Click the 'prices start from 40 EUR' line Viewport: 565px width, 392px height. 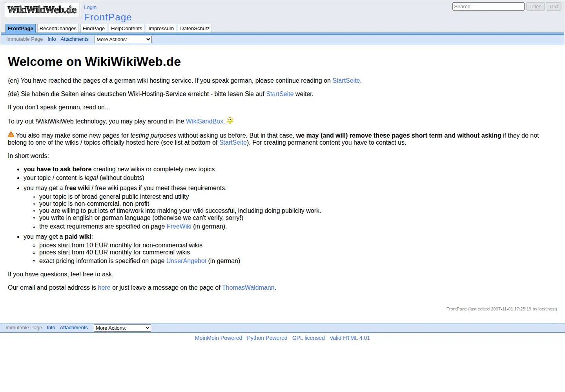pos(115,252)
